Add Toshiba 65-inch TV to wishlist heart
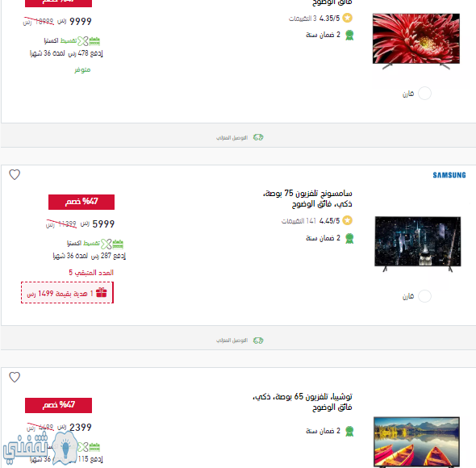Image resolution: width=476 pixels, height=468 pixels. tap(15, 377)
